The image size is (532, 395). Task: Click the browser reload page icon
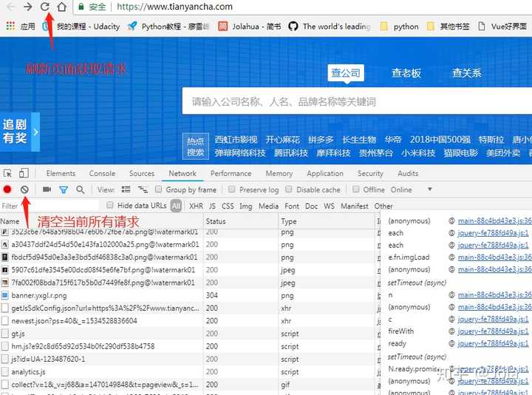pyautogui.click(x=45, y=7)
